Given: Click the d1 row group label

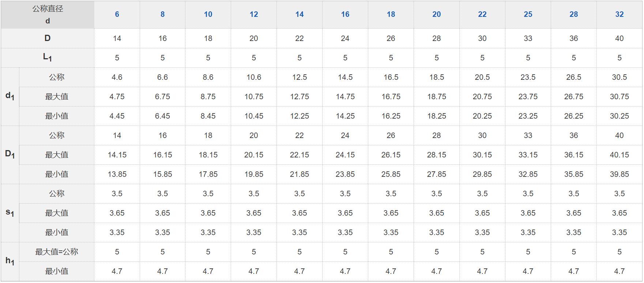Looking at the screenshot, I should 10,96.
